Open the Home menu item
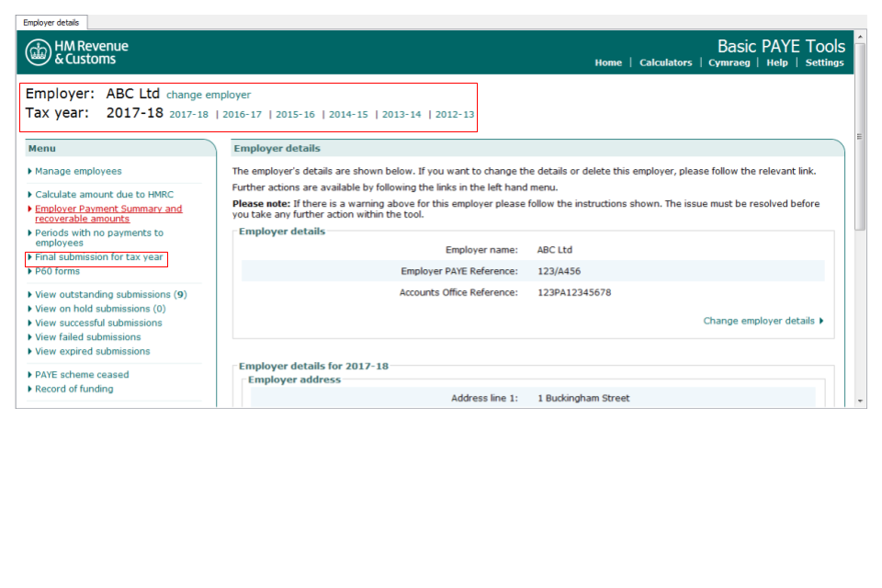Screen dimensions: 882x588 [607, 62]
